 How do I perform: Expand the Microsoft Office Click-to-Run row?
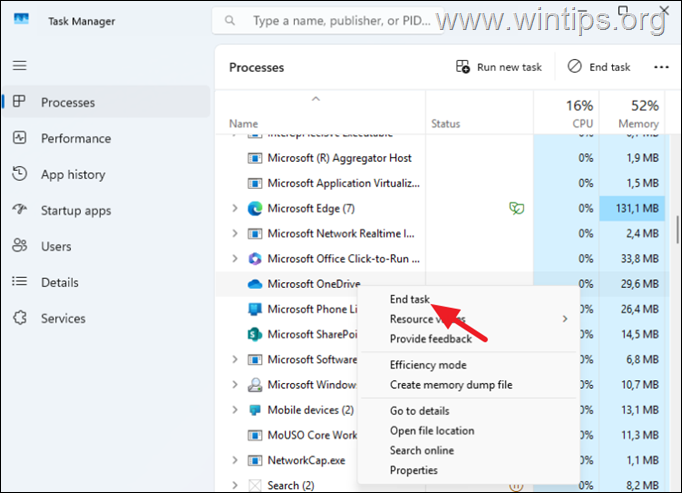(235, 259)
